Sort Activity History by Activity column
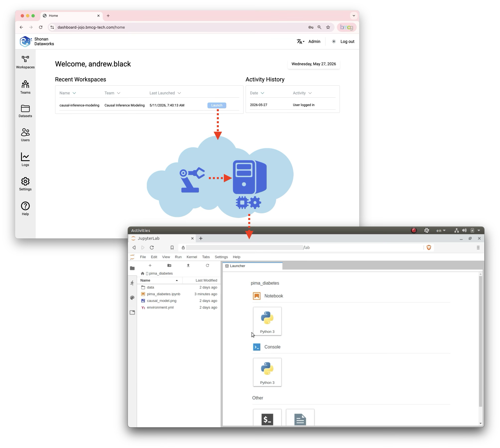 302,93
